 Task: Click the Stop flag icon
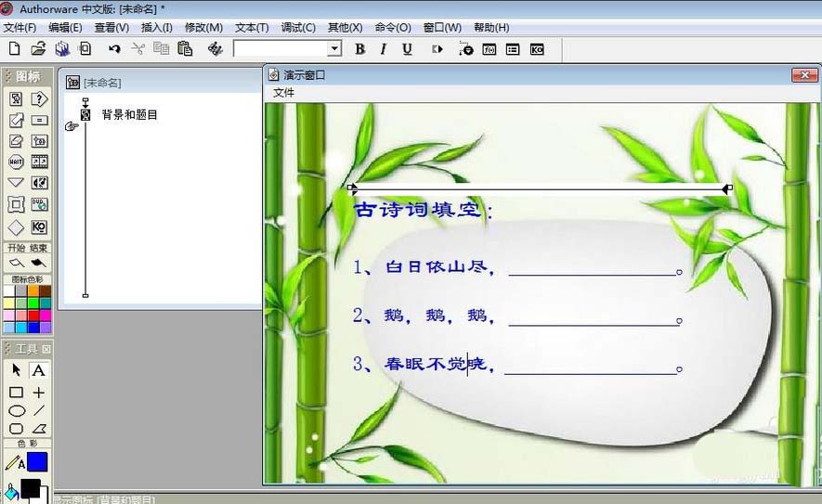(39, 263)
